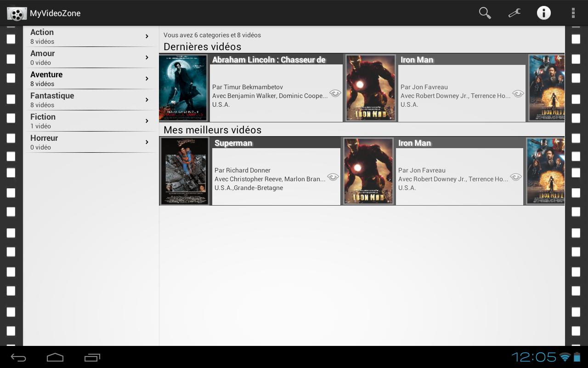The image size is (588, 368).
Task: Open the Iron Man 2 poster in Mes meilleurs vidéos
Action: coord(545,171)
